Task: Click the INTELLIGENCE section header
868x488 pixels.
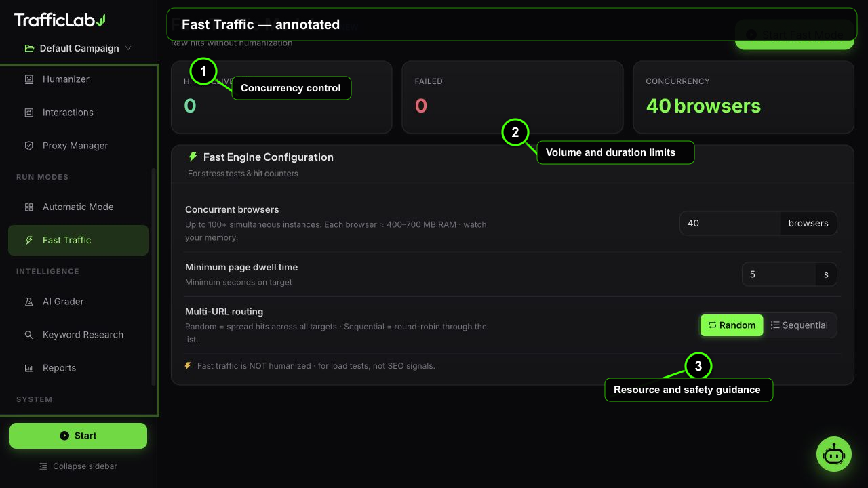Action: point(47,271)
